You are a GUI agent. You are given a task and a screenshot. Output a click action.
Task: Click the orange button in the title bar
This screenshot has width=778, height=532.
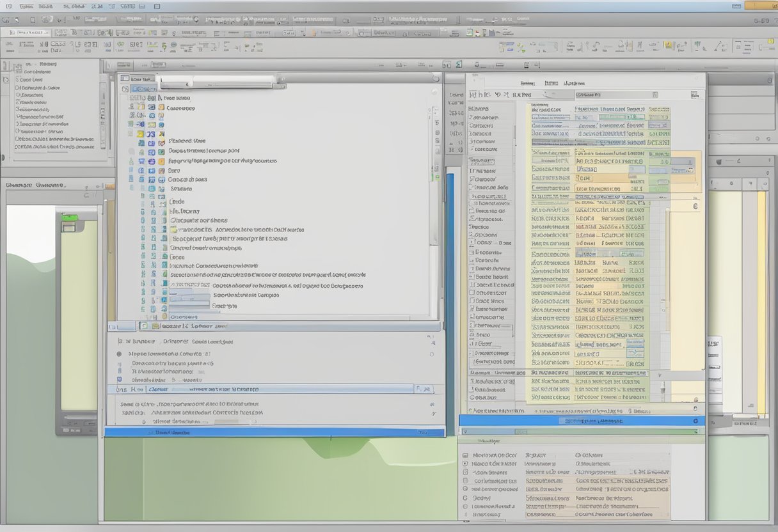(x=761, y=6)
